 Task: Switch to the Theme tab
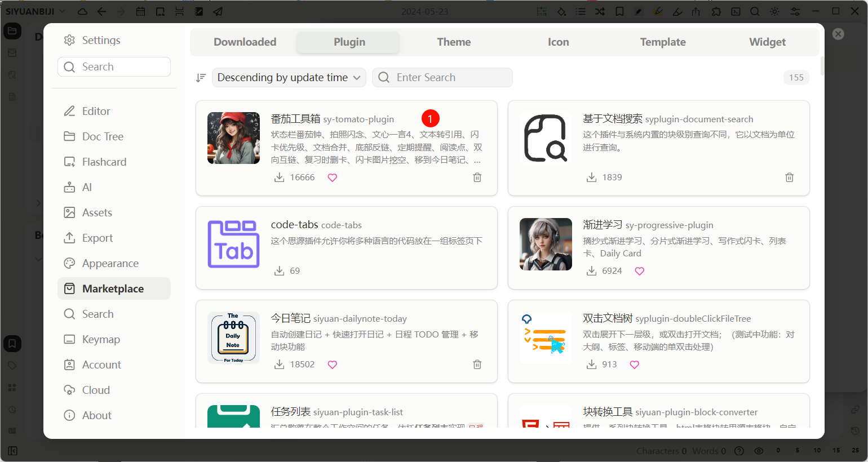(454, 42)
